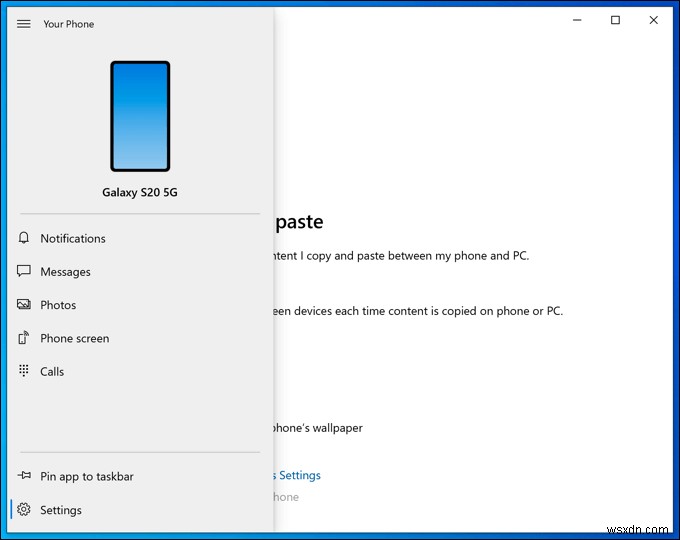Open the Settings menu entry
The height and width of the screenshot is (540, 680).
(x=140, y=510)
